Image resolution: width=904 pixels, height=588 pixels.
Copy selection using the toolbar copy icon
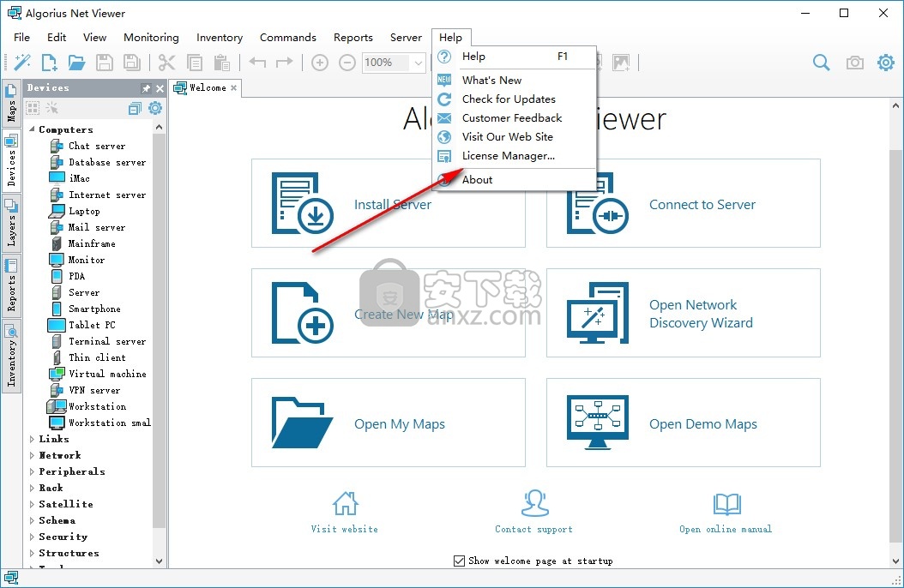(x=195, y=63)
